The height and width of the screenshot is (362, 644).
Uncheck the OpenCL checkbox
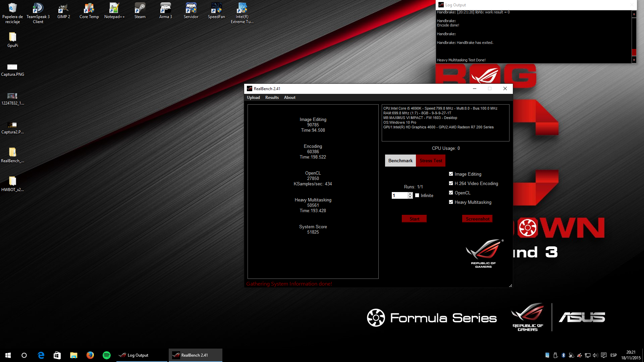pyautogui.click(x=451, y=193)
